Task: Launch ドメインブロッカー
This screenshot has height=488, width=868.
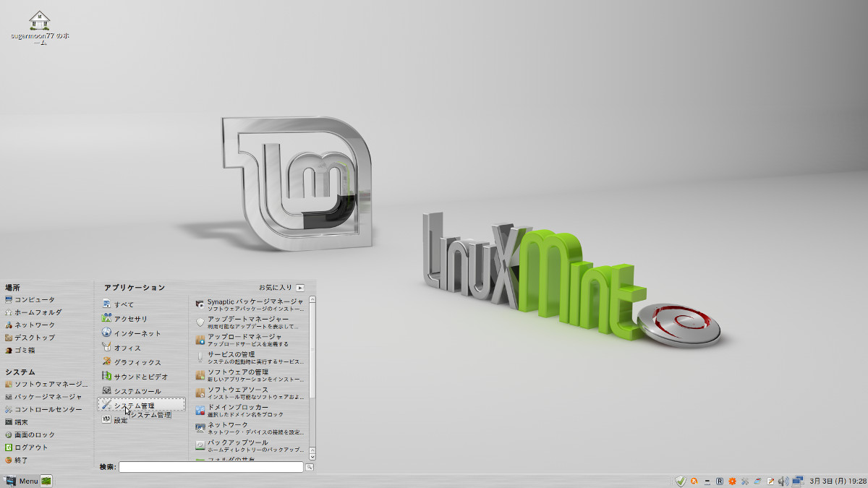Action: point(250,411)
